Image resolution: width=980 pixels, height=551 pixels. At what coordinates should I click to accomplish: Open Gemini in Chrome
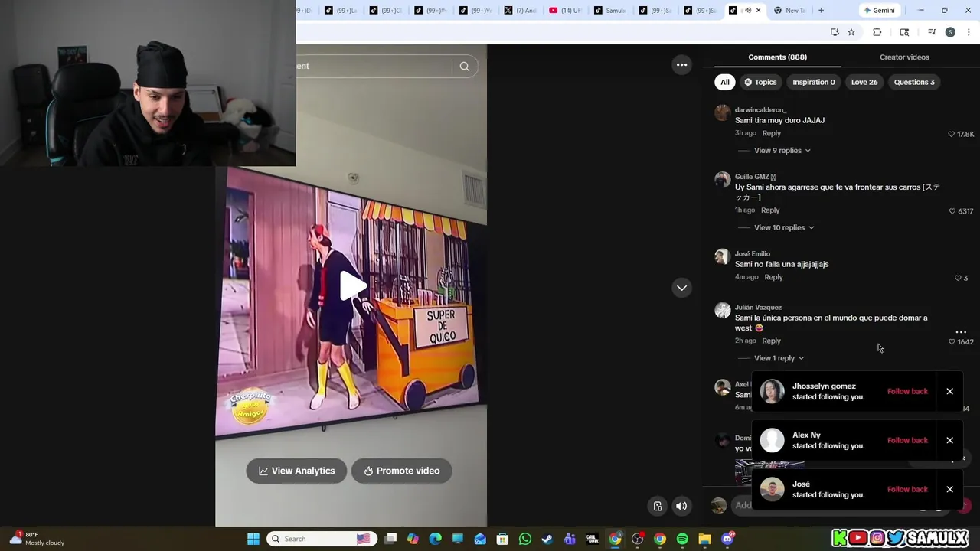[x=878, y=11]
